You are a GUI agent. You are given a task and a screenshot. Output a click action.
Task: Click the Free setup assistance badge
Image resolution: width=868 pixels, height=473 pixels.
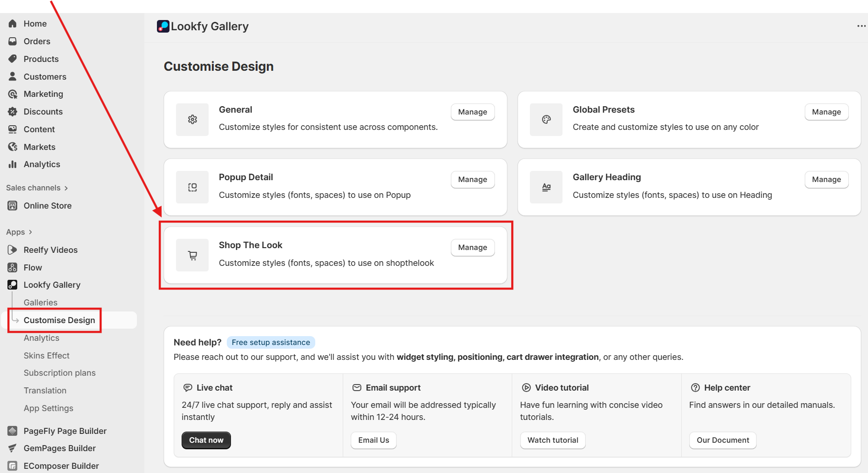271,343
